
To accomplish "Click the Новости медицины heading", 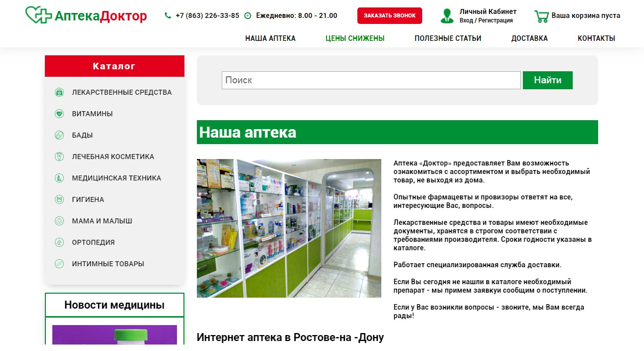I will (114, 305).
